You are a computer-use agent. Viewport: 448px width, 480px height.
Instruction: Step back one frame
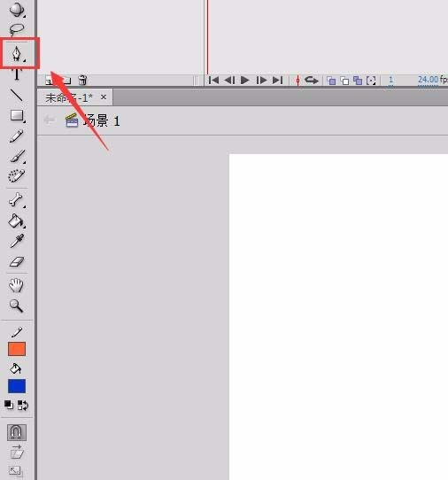point(229,81)
